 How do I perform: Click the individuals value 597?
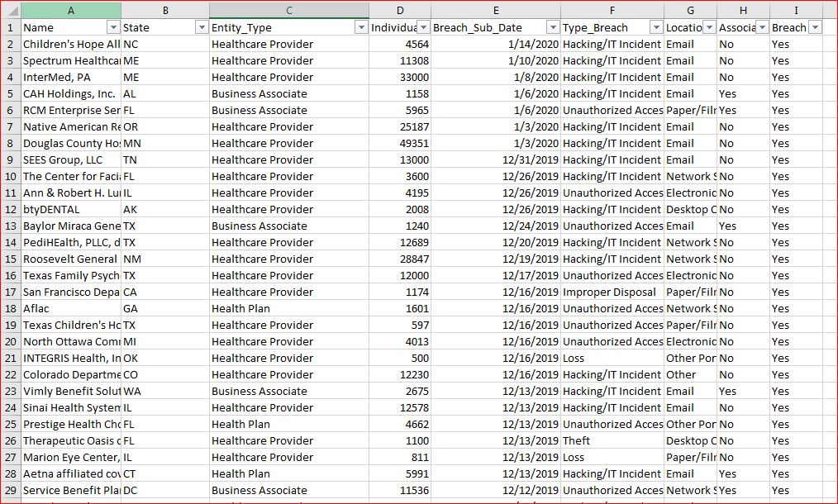[400, 325]
